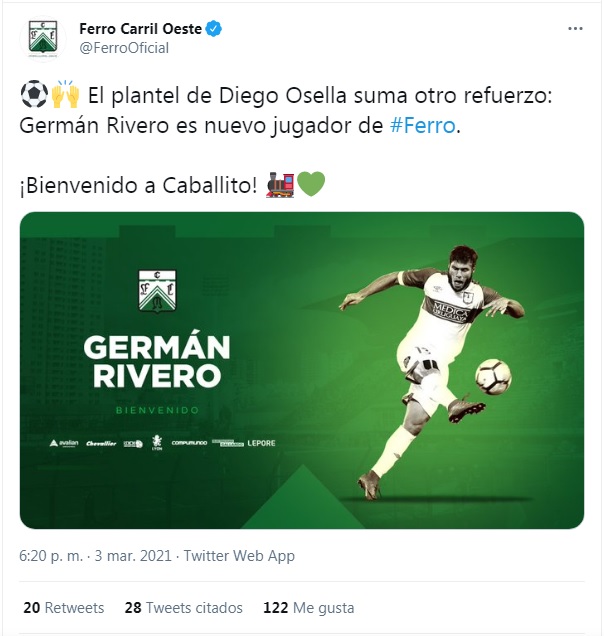Show the 122 Me gusta list
This screenshot has width=604, height=636.
[x=308, y=607]
